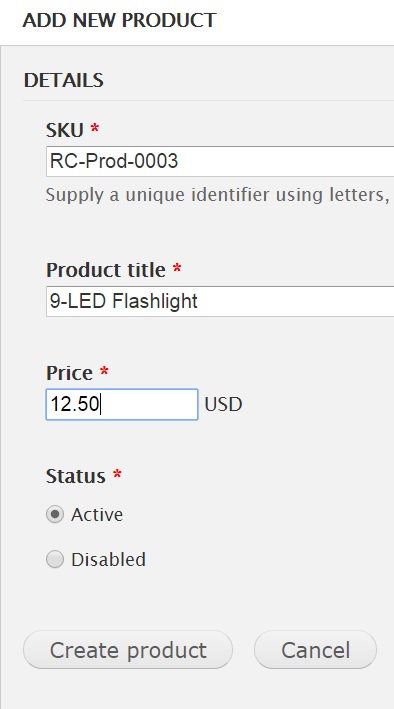Click the required asterisk beside Price
The image size is (394, 709).
104,371
